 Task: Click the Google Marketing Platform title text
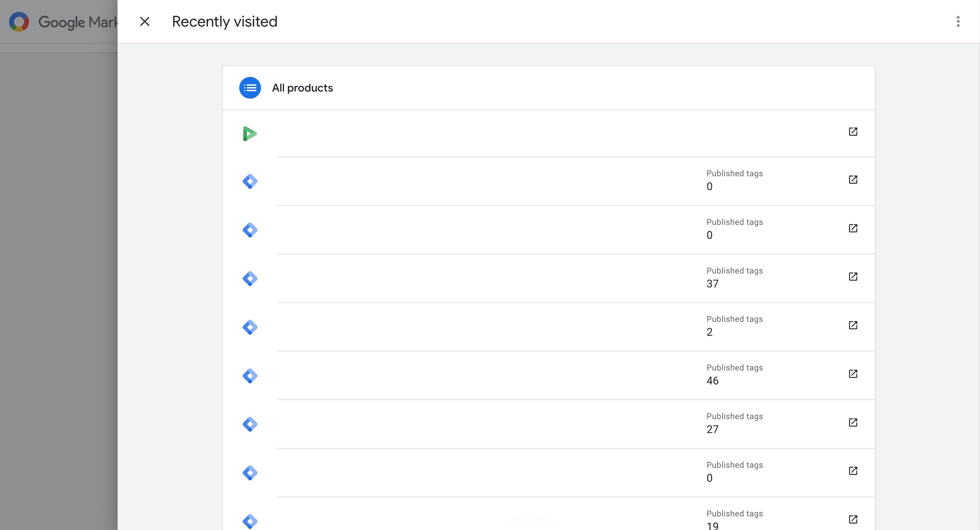(78, 22)
